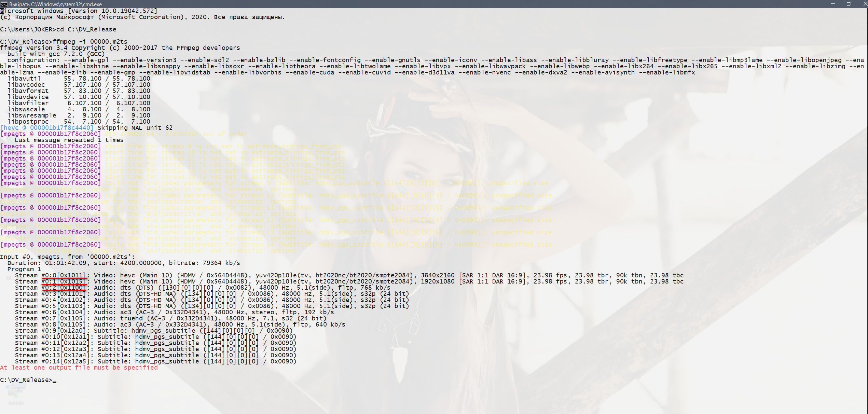Click the red output file error message
The width and height of the screenshot is (868, 414).
[79, 368]
